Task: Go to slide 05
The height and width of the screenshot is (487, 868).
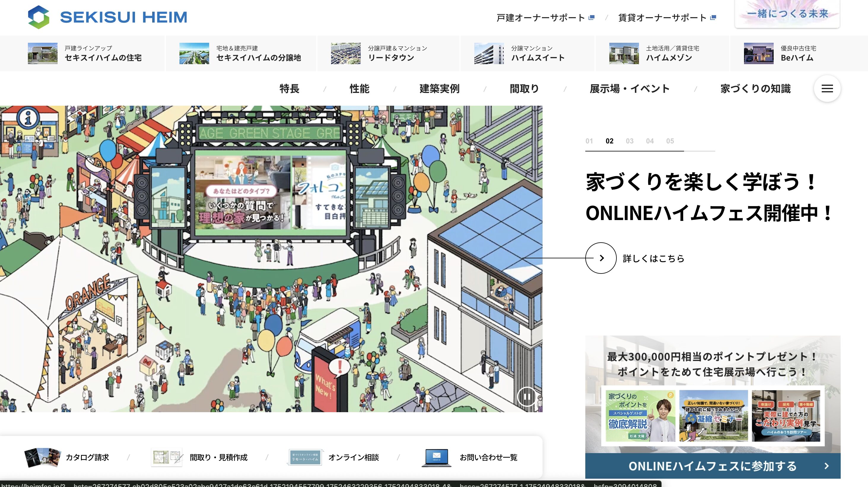Action: pos(670,141)
